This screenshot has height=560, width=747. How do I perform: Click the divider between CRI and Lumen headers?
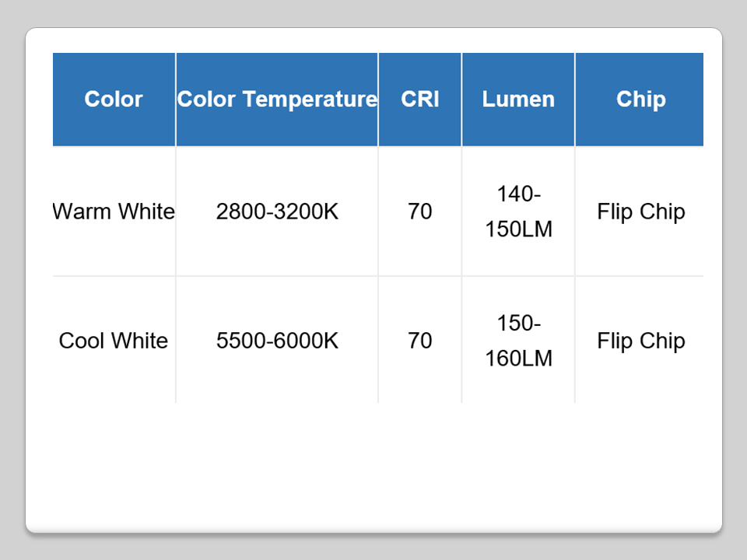pyautogui.click(x=461, y=100)
